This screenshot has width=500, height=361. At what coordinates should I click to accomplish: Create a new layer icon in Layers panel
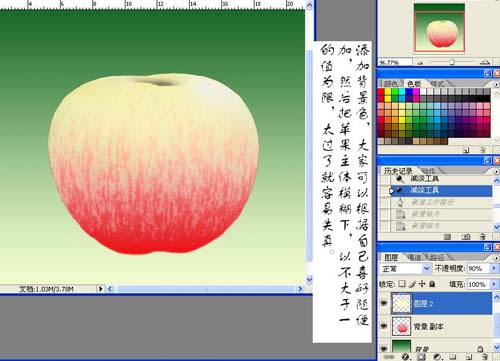(469, 357)
